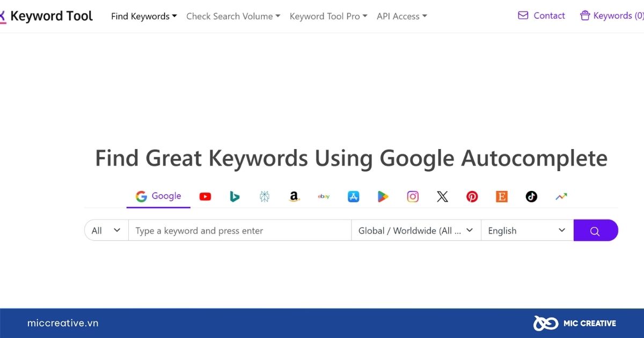Select the TikTok platform icon

coord(531,196)
